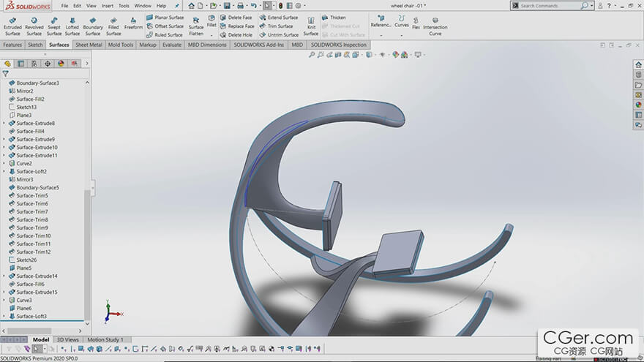This screenshot has height=362, width=644.
Task: Expand the Surface-Extrude11 feature
Action: tap(4, 155)
